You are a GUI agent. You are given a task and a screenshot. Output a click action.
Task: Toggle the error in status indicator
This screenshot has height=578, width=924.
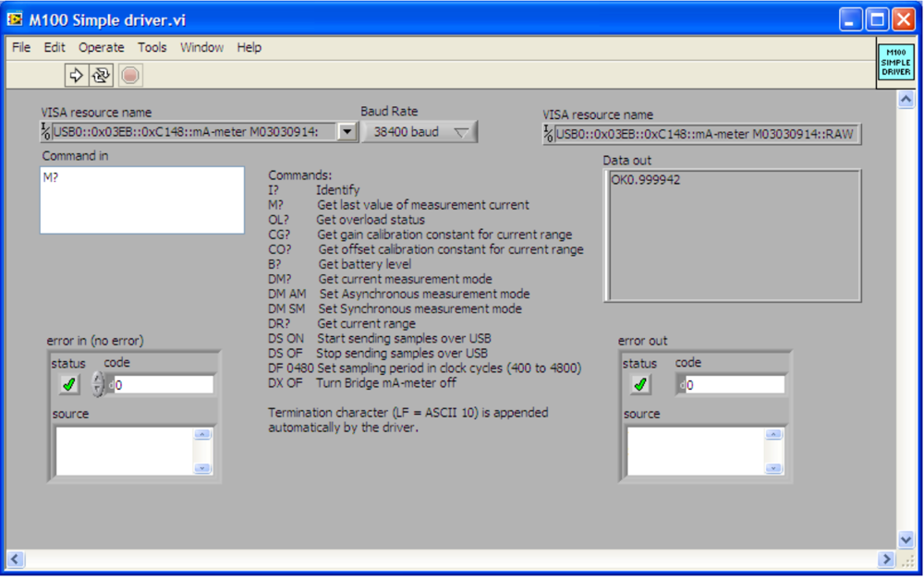click(69, 384)
